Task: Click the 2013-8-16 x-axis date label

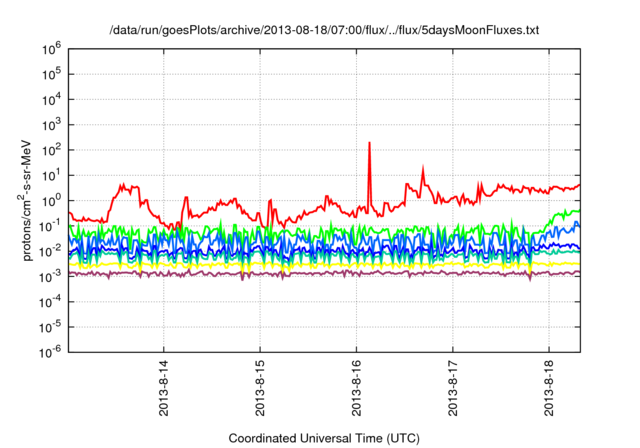Action: pos(356,388)
